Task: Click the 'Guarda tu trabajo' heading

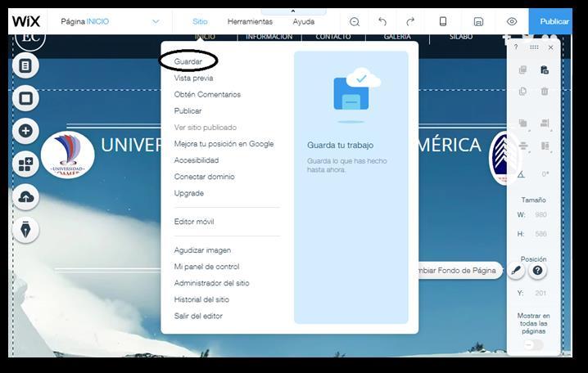Action: [x=340, y=146]
